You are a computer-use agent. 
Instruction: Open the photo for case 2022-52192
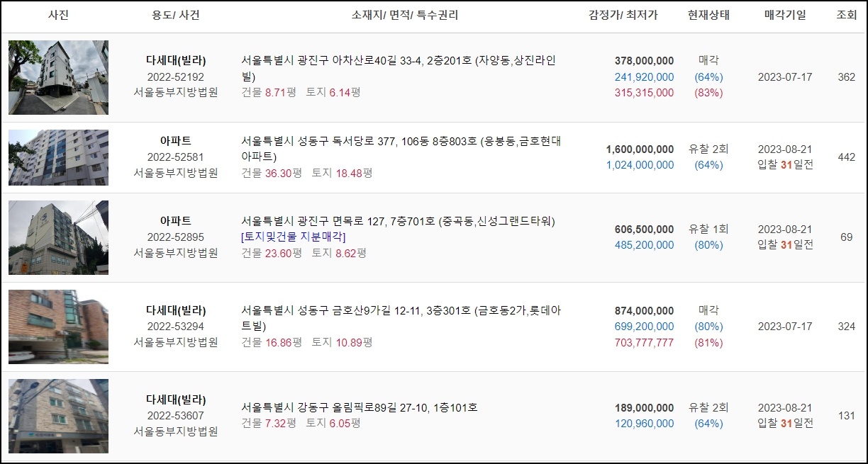(59, 77)
